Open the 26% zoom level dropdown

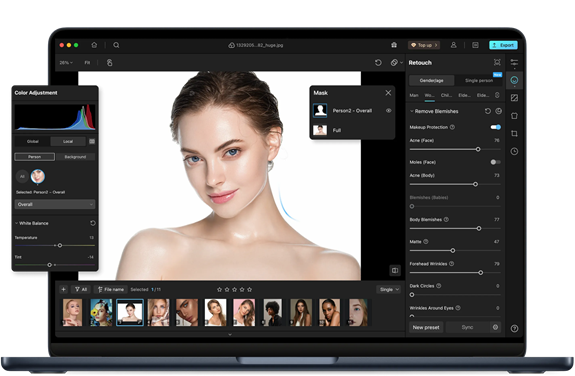click(66, 63)
